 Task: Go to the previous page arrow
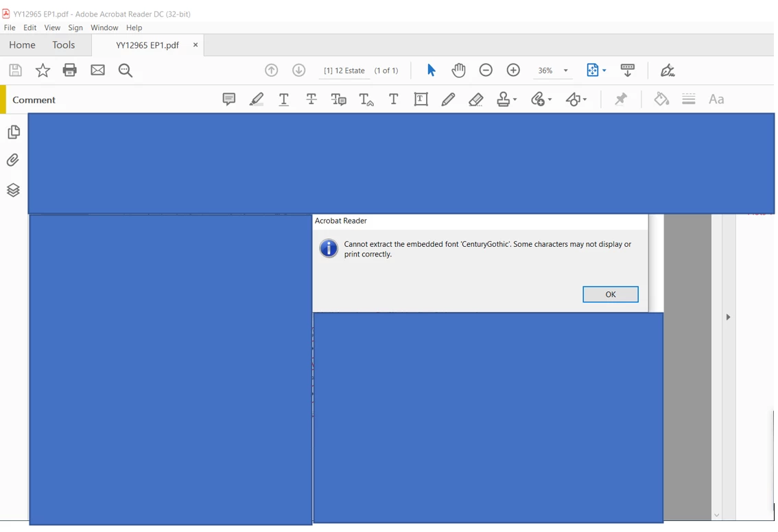click(272, 71)
